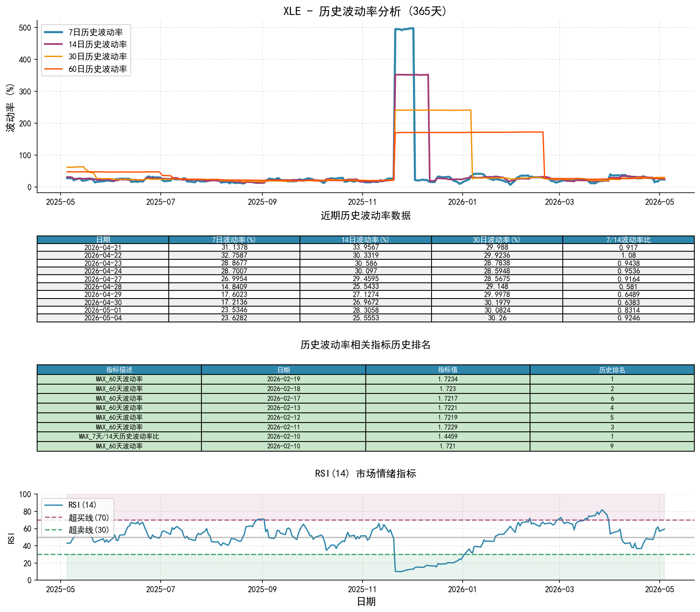This screenshot has height=612, width=700.
Task: Select the indicator value "1.7217"
Action: tap(448, 398)
